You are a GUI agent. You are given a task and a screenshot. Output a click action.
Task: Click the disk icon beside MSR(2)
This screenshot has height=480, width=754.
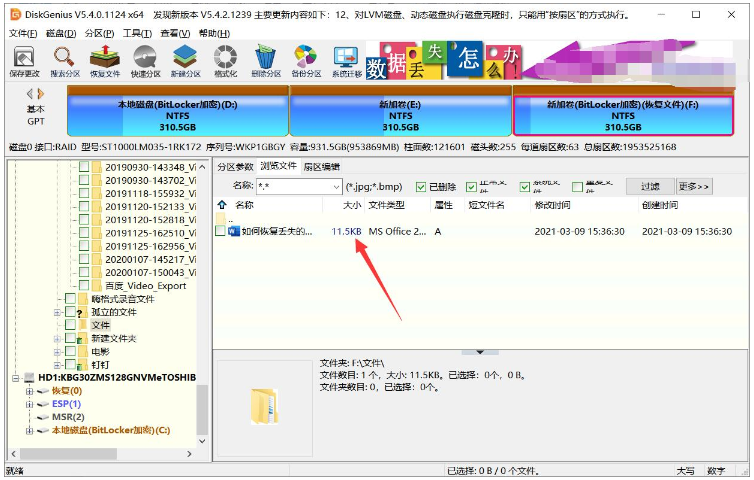point(43,417)
